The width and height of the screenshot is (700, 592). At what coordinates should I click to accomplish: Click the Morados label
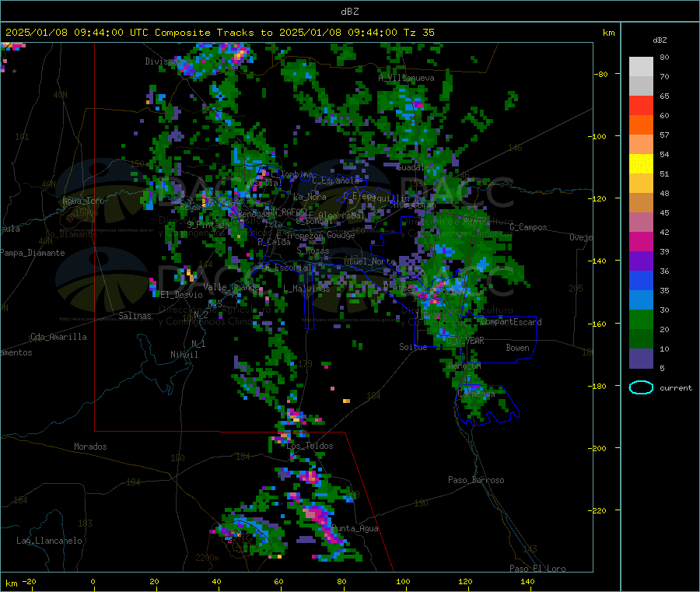coord(90,447)
